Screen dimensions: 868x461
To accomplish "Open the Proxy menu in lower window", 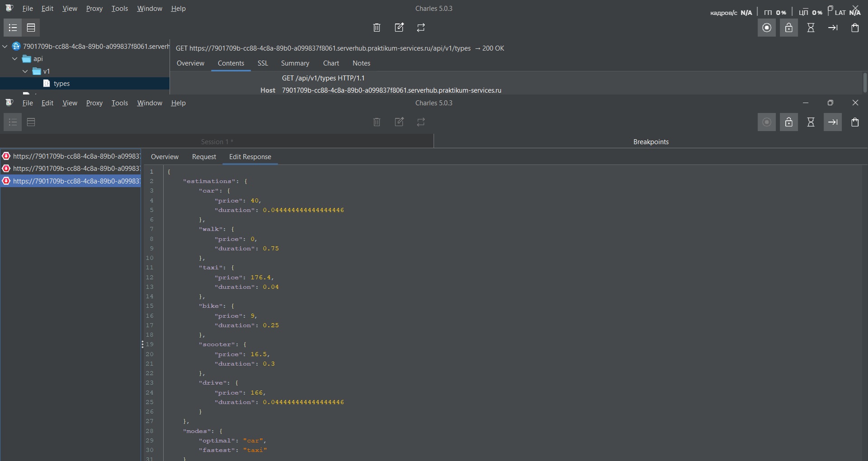I will coord(94,103).
